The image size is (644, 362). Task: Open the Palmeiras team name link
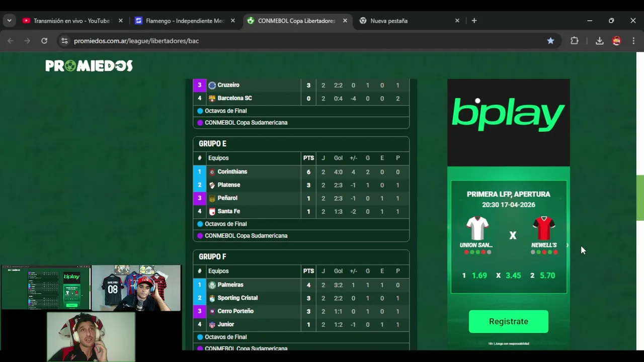230,285
